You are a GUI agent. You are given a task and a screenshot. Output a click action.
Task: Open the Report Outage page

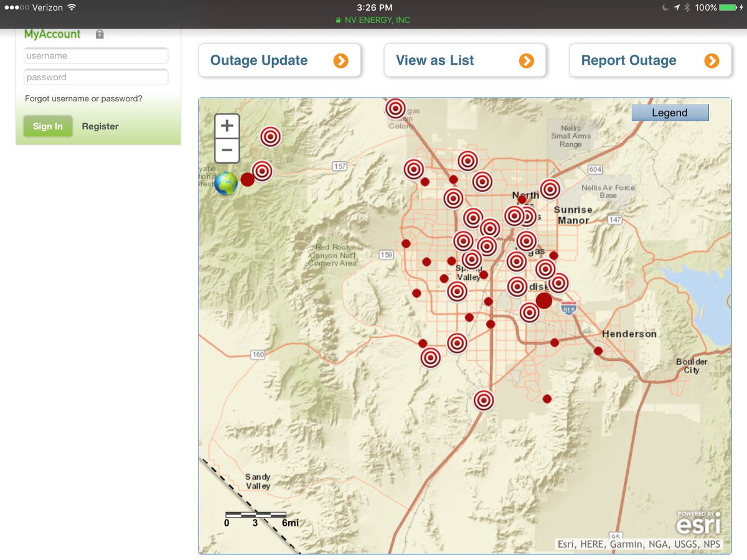coord(651,60)
